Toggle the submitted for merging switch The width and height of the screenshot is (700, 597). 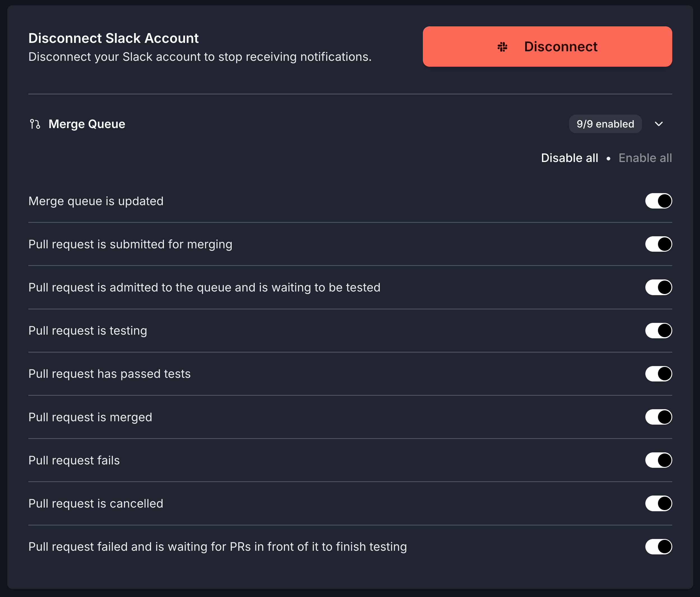pyautogui.click(x=658, y=244)
